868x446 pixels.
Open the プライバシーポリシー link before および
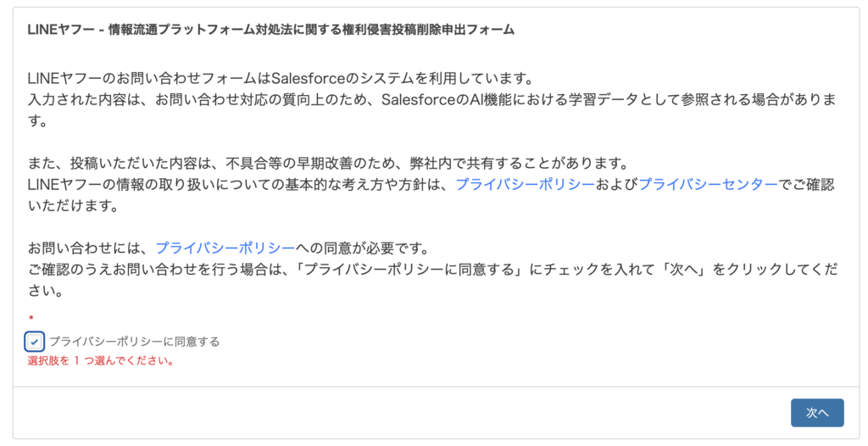(x=525, y=184)
